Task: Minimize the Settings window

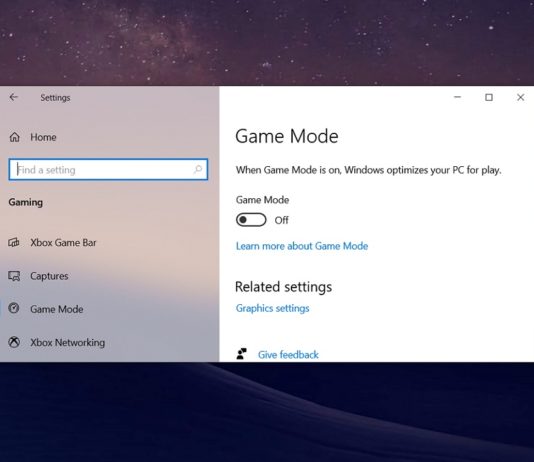Action: click(x=457, y=97)
